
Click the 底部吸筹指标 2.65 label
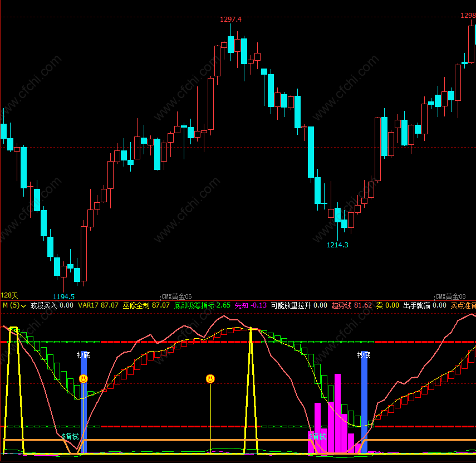click(202, 305)
